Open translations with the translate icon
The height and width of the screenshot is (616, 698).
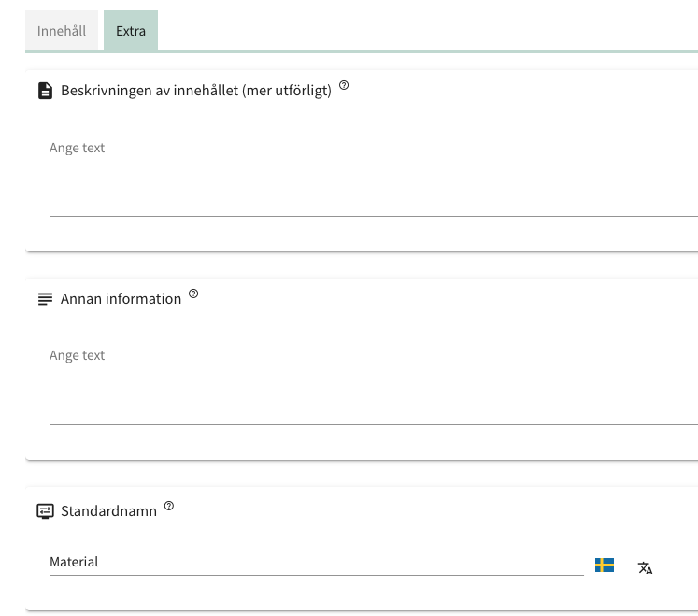click(x=645, y=567)
